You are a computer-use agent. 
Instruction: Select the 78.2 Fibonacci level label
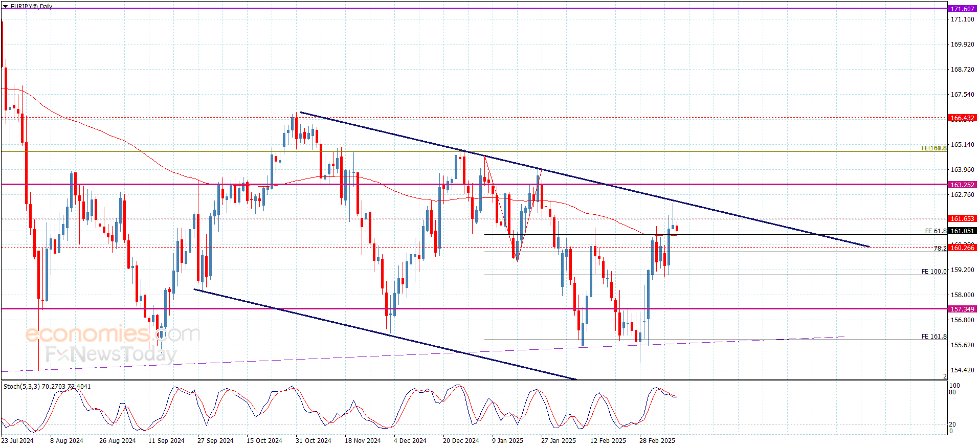pos(940,248)
